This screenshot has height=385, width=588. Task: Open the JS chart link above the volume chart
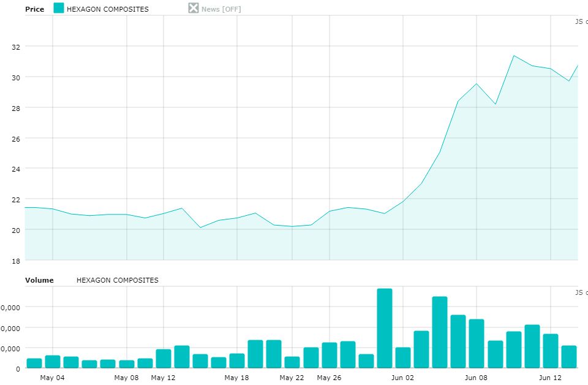581,293
